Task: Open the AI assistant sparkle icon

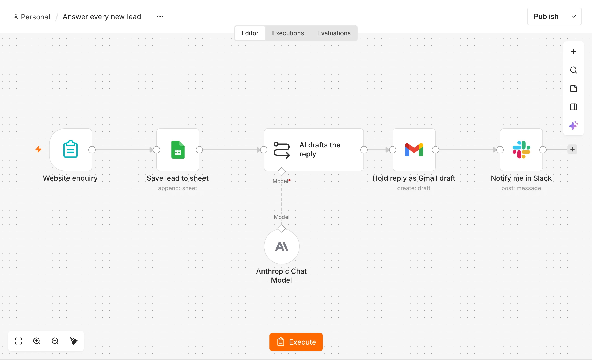Action: 574,125
